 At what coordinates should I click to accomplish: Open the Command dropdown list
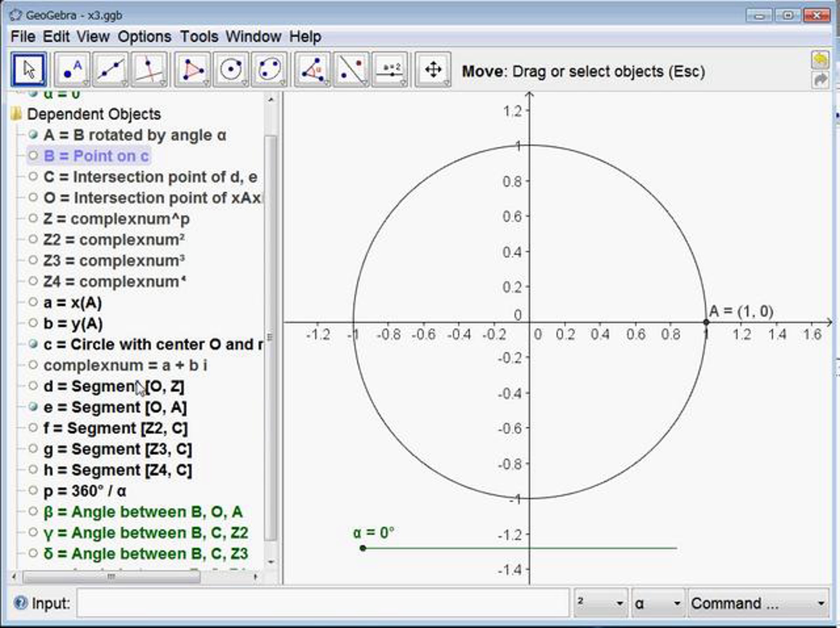coord(758,603)
